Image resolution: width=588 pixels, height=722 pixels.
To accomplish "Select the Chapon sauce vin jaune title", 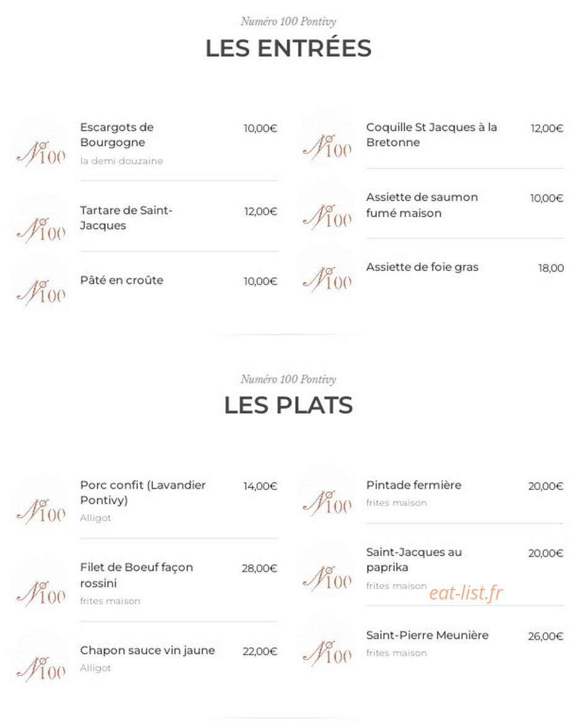I will (x=147, y=650).
